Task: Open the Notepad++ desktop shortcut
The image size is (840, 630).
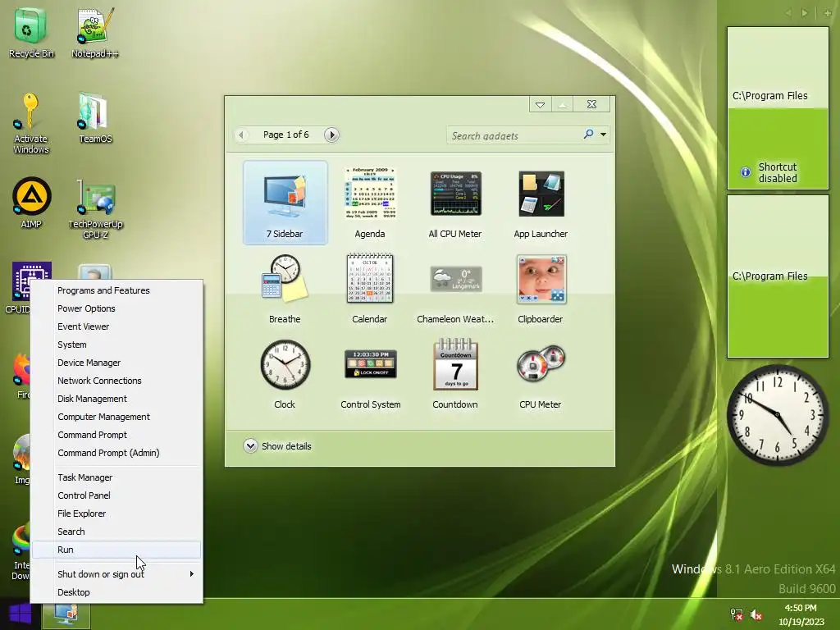Action: coord(95,32)
